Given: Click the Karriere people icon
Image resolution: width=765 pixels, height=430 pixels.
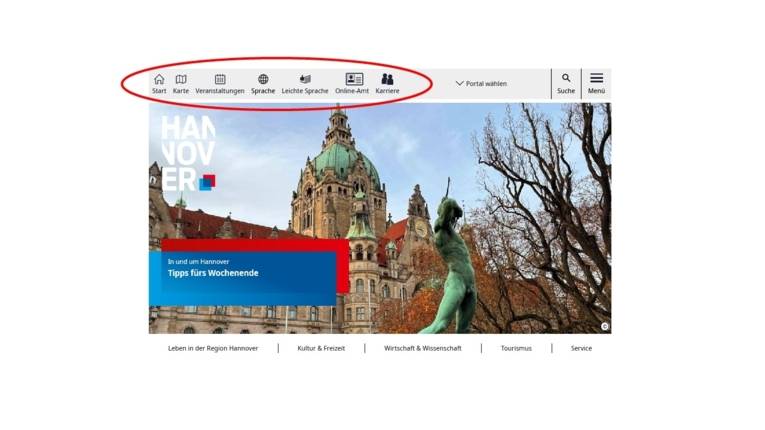Looking at the screenshot, I should (x=387, y=80).
